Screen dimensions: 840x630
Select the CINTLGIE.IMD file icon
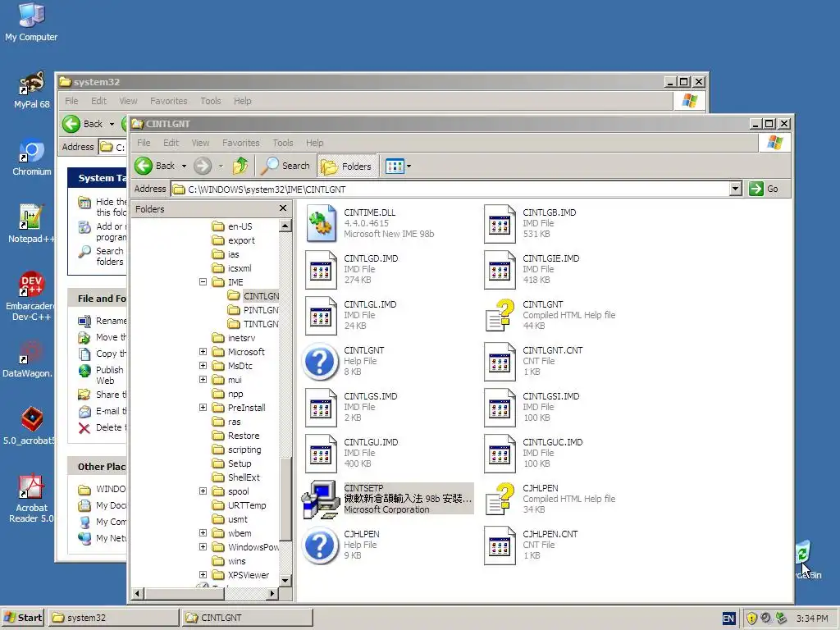pyautogui.click(x=500, y=270)
